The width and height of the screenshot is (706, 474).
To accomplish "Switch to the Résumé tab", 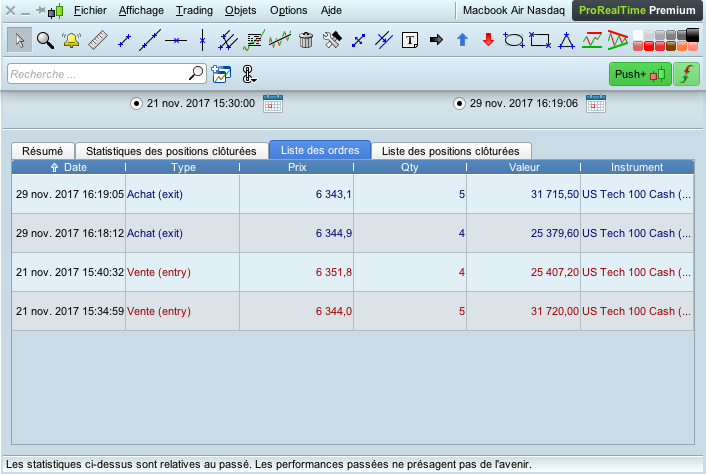I will click(x=43, y=151).
